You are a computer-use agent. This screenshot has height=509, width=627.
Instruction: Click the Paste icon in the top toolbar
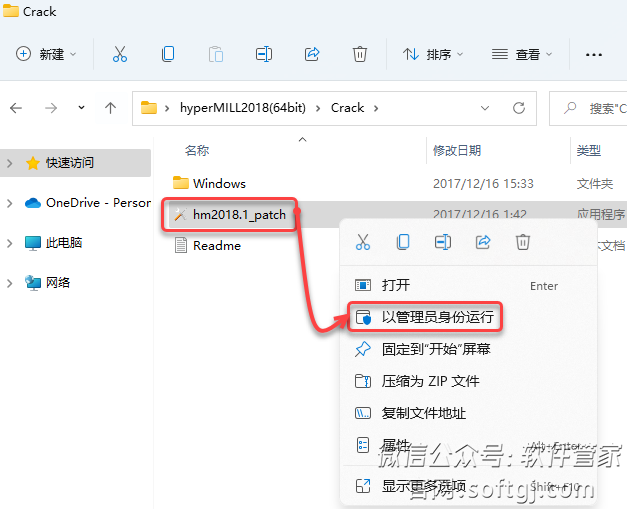pos(216,54)
